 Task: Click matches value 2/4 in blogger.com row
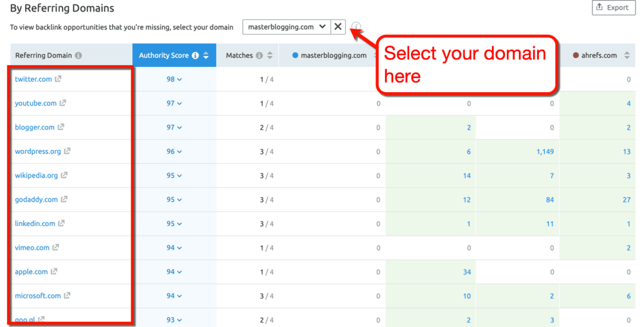pos(267,127)
